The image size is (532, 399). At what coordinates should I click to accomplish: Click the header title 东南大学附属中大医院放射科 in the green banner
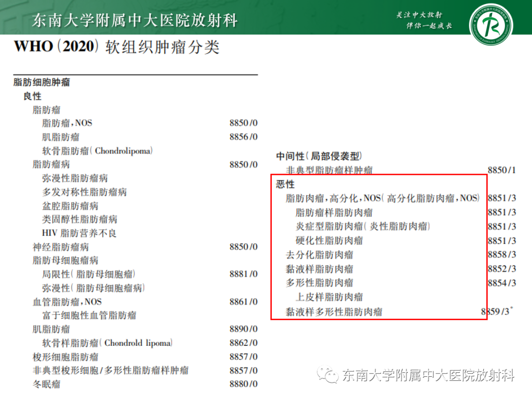pos(134,20)
